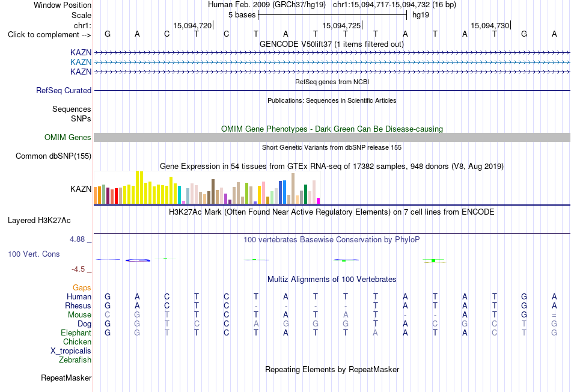Image resolution: width=571 pixels, height=392 pixels.
Task: Click the 15,094,730 coordinate marker
Action: click(490, 25)
